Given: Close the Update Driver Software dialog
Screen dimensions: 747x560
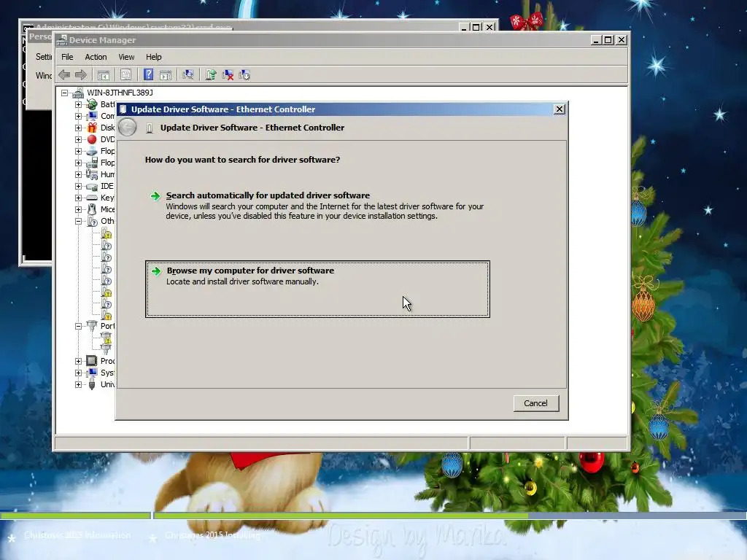Looking at the screenshot, I should 560,109.
